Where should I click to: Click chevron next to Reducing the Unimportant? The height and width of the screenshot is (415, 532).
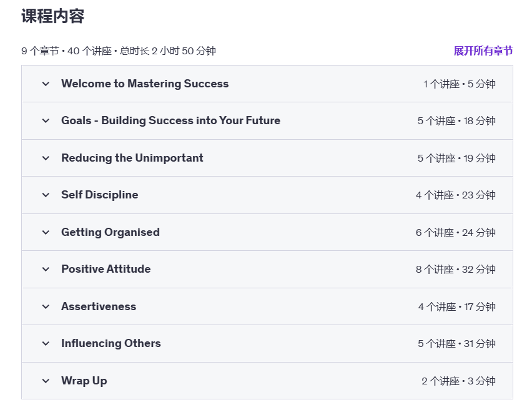[46, 158]
